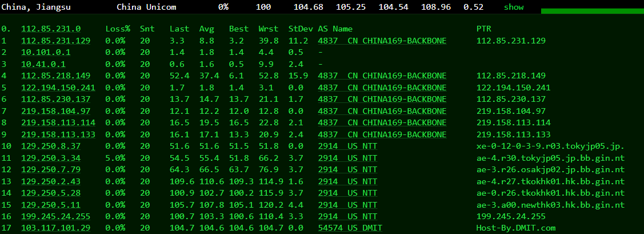Open IP link 219.158.113.114
The image size is (644, 234).
click(x=58, y=122)
